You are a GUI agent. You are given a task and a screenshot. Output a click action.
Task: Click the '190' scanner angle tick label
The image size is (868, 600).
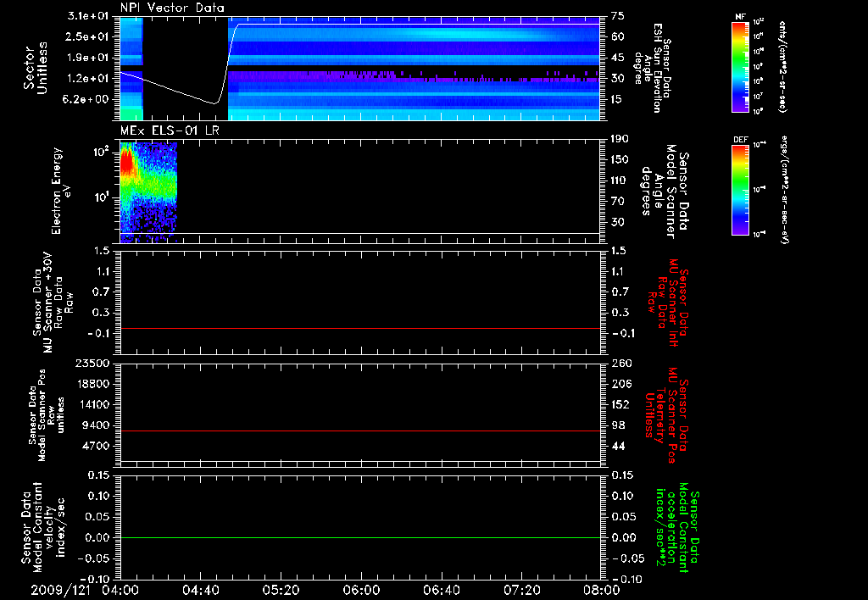(x=620, y=139)
